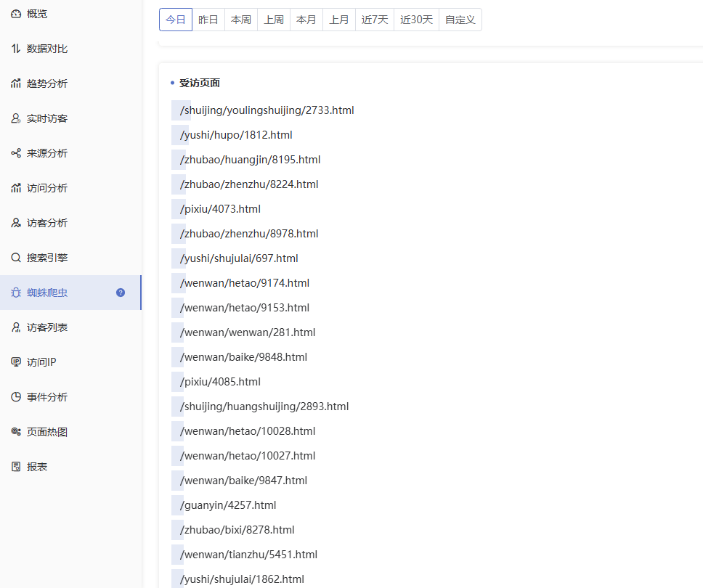Open 来源分析 via its share icon

(x=16, y=153)
